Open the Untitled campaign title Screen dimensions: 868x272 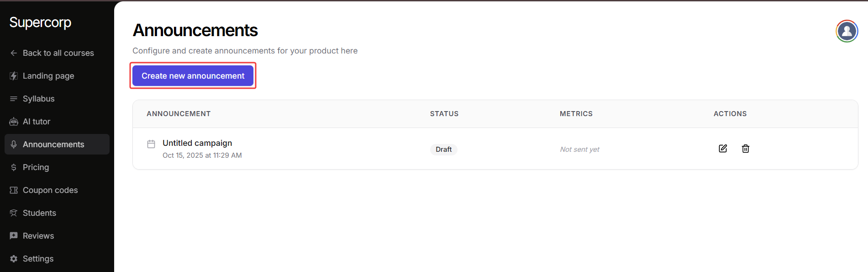(197, 143)
